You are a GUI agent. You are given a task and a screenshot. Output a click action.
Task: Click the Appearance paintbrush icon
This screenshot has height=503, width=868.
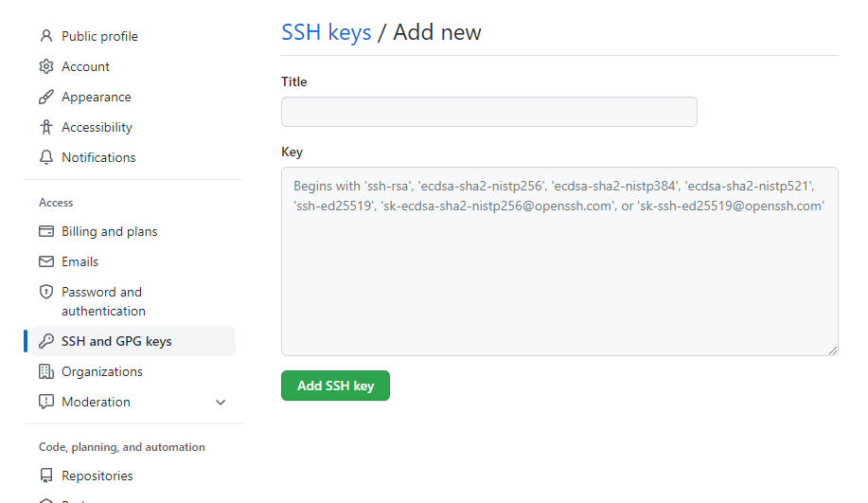pyautogui.click(x=46, y=97)
